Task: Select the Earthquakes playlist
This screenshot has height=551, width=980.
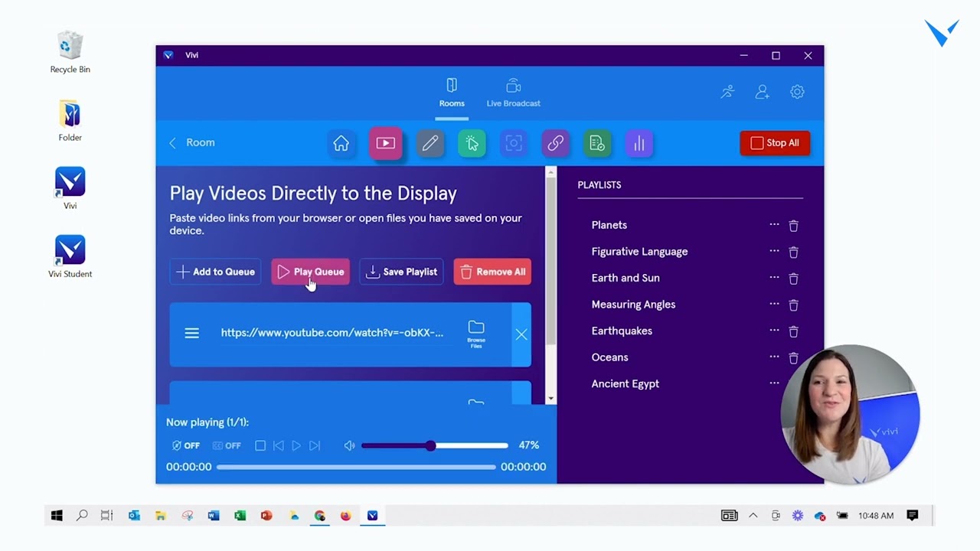Action: 622,331
